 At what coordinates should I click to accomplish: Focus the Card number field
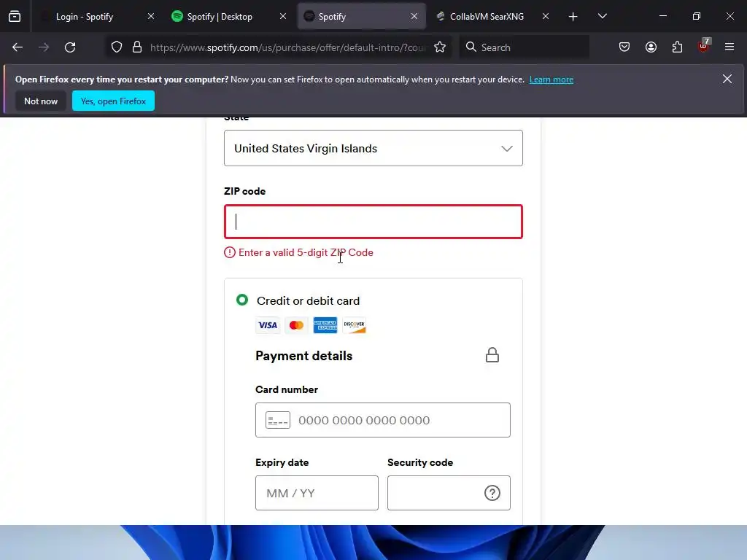(383, 420)
